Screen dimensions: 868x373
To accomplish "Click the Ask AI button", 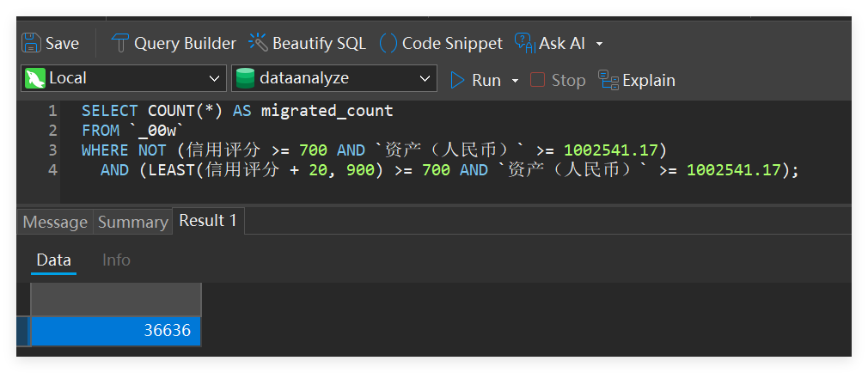I will pos(550,43).
